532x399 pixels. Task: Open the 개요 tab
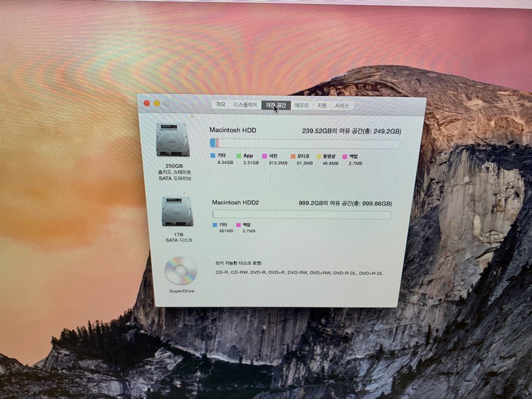221,105
